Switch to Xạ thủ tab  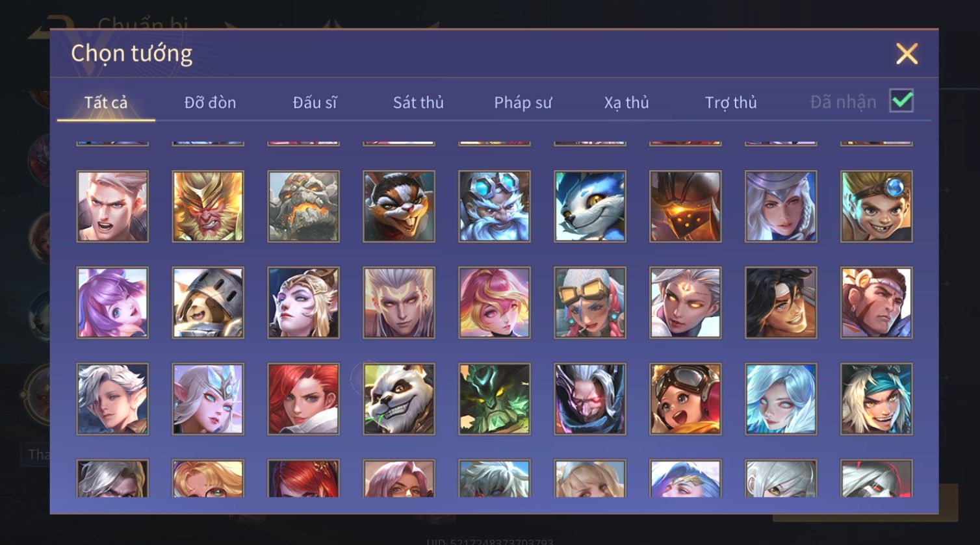626,103
